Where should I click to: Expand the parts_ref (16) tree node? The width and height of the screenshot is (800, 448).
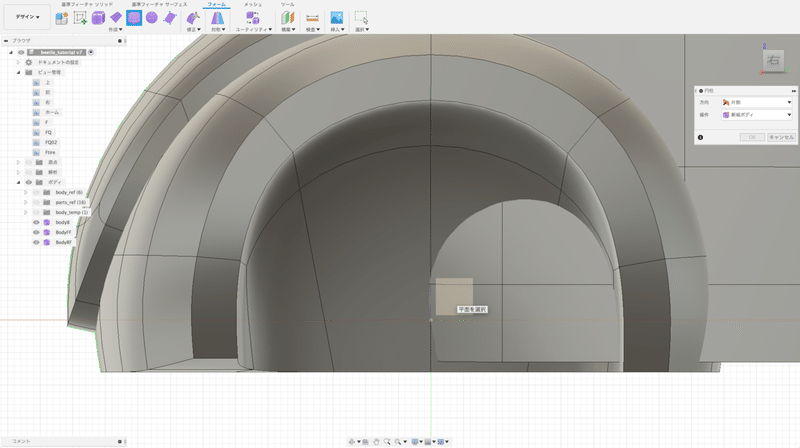pyautogui.click(x=26, y=203)
